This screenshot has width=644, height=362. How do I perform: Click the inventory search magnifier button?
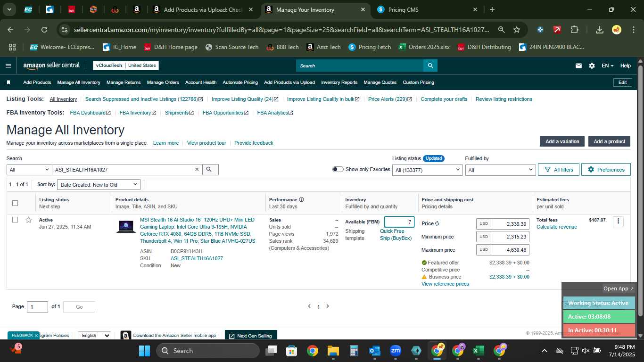click(x=210, y=170)
